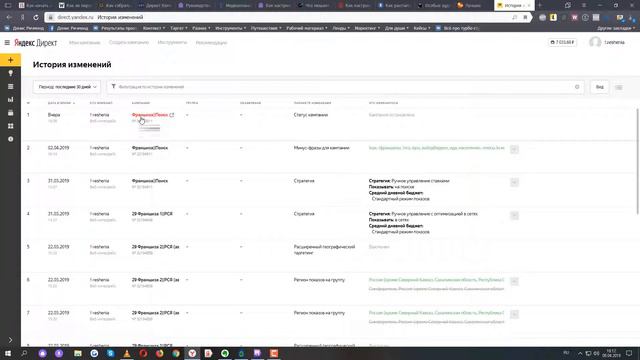Open the briefcase library icon in sidebar

(11, 113)
